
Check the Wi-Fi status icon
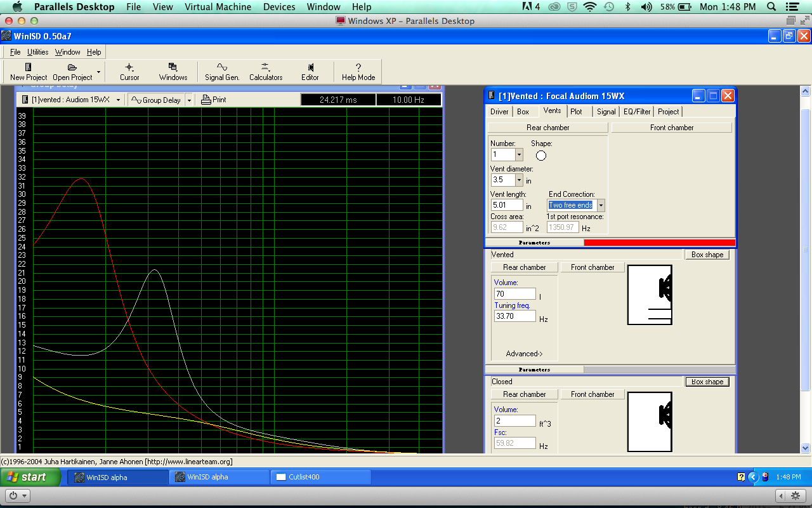click(x=591, y=7)
